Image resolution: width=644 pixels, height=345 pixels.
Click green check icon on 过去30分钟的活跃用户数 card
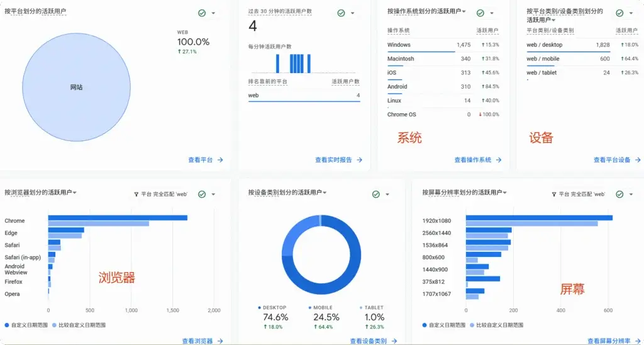[x=341, y=13]
